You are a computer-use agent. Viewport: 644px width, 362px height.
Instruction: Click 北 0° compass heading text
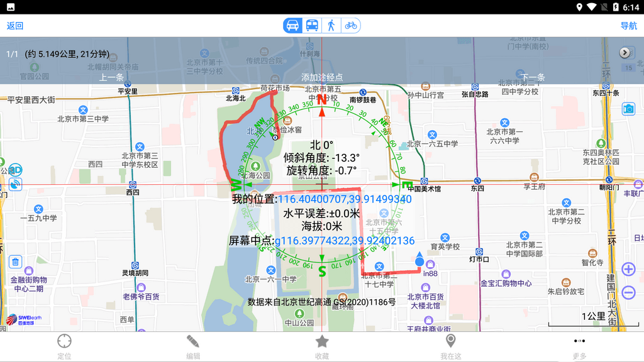coord(321,145)
